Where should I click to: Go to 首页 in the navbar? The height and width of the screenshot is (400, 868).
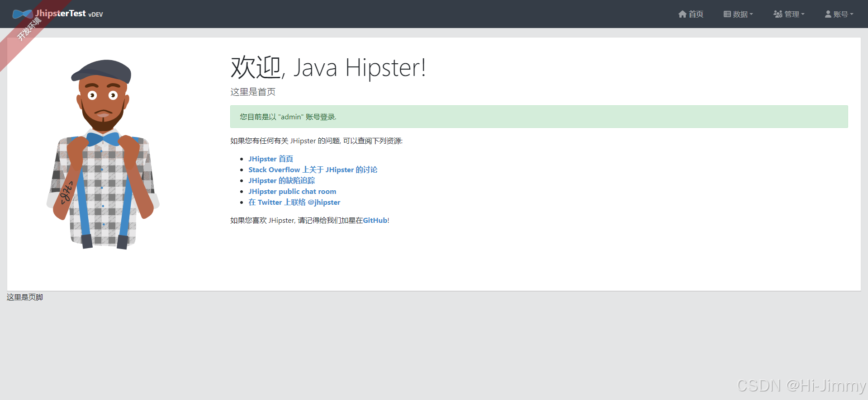click(x=691, y=14)
